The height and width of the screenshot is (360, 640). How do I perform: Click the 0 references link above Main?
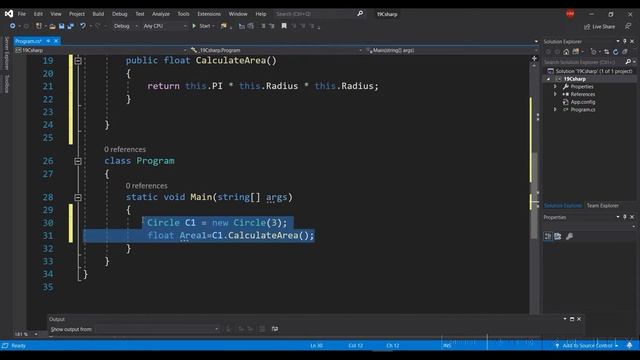147,186
